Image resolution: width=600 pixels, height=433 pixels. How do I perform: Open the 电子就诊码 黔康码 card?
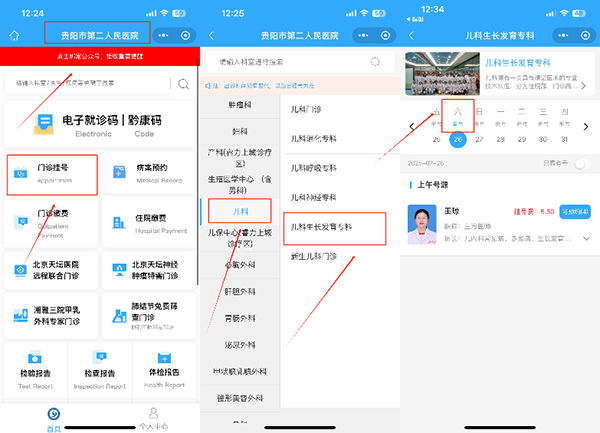[99, 124]
